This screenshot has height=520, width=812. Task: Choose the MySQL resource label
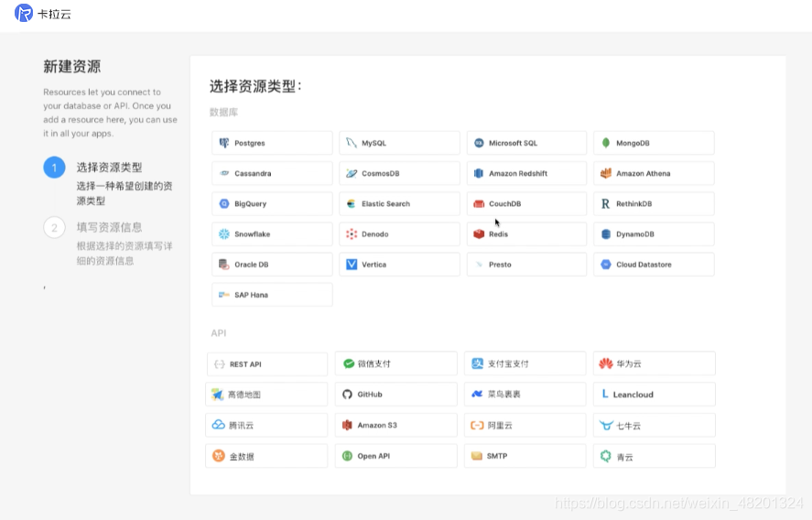pyautogui.click(x=374, y=143)
